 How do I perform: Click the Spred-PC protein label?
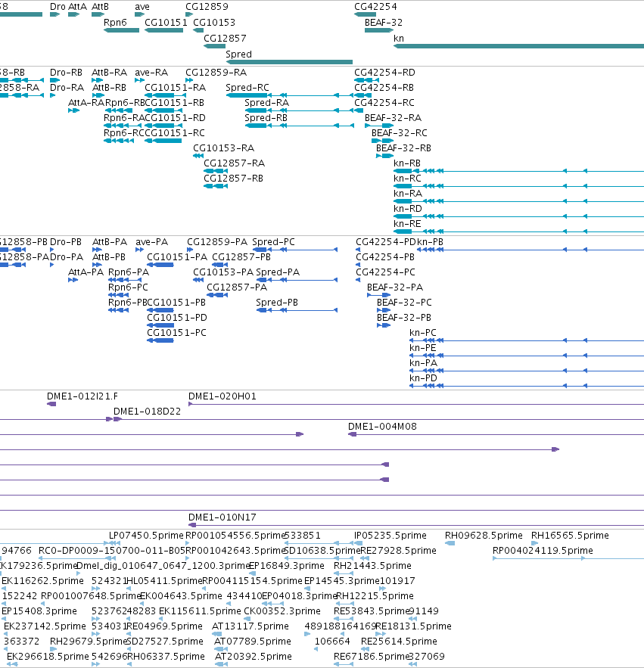274,242
